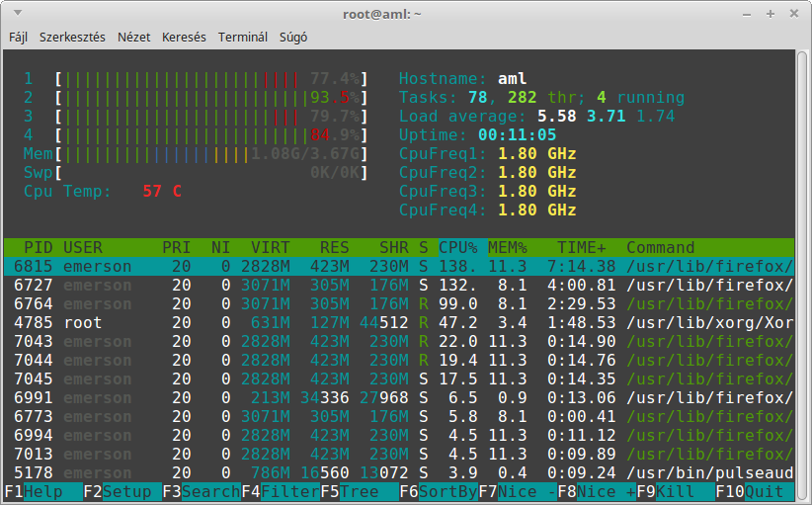Open the Keresés menu
Viewport: 812px width, 505px height.
184,38
